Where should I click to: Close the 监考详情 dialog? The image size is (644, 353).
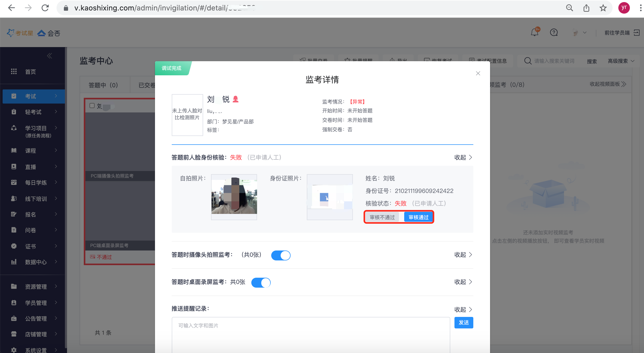(x=478, y=73)
